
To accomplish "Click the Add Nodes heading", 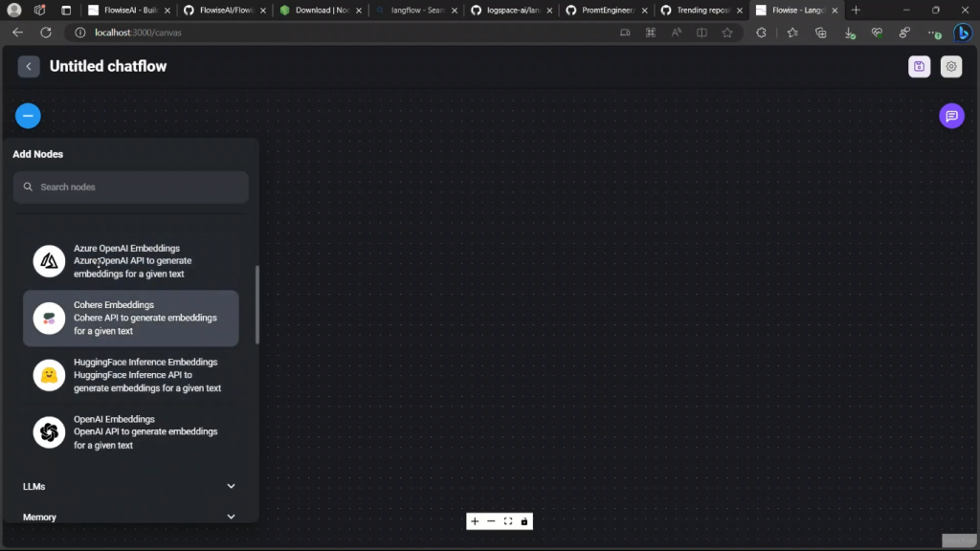I will point(37,154).
